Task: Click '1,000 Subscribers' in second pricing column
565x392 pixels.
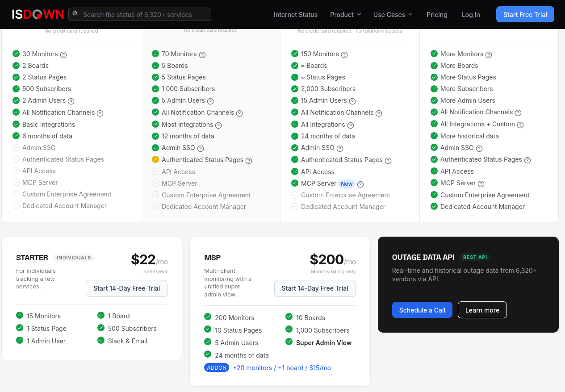Action: pyautogui.click(x=188, y=88)
